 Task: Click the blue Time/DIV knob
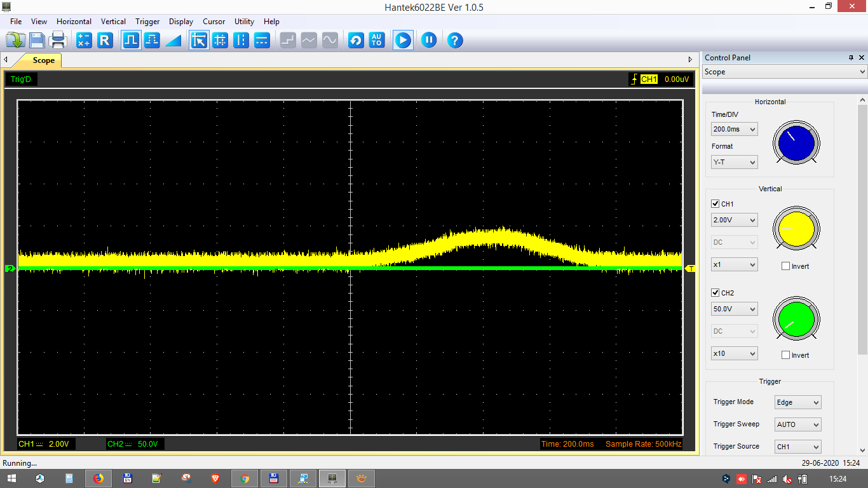[x=796, y=143]
